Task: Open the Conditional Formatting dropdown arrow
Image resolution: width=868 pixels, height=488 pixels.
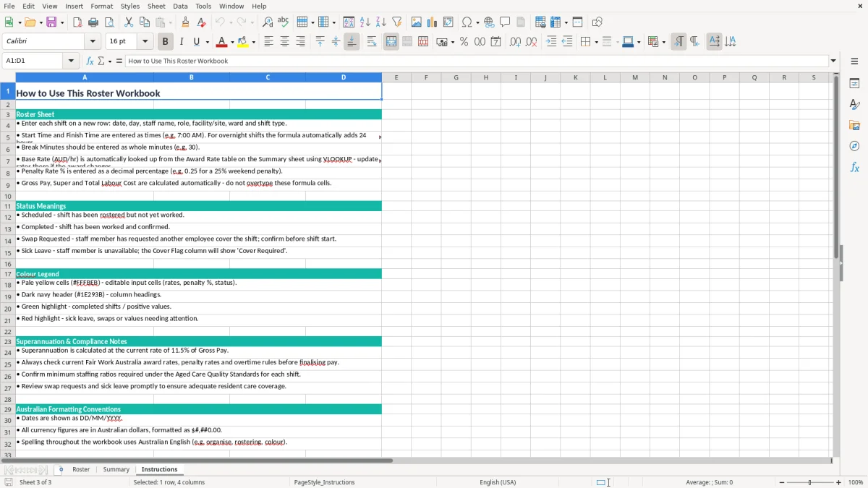Action: [663, 42]
